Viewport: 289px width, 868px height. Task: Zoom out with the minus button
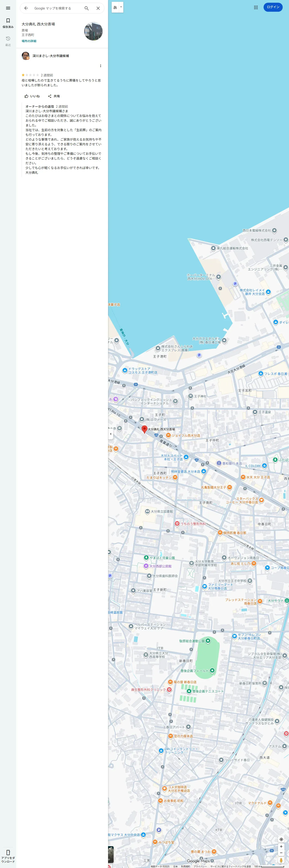point(281,852)
